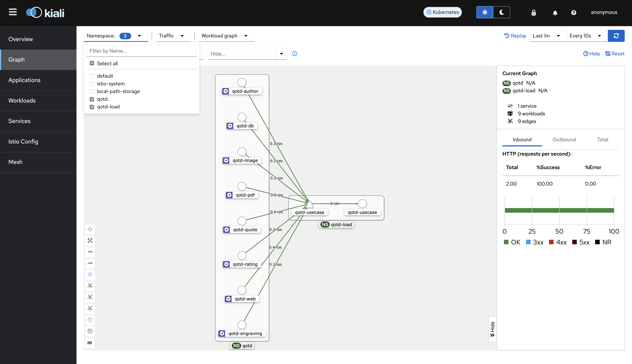Switch to dark theme moon icon
Image resolution: width=632 pixels, height=364 pixels.
(x=501, y=12)
